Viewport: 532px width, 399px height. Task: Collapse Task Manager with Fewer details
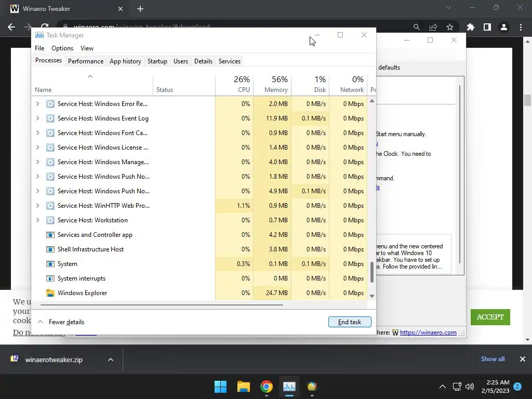(61, 322)
